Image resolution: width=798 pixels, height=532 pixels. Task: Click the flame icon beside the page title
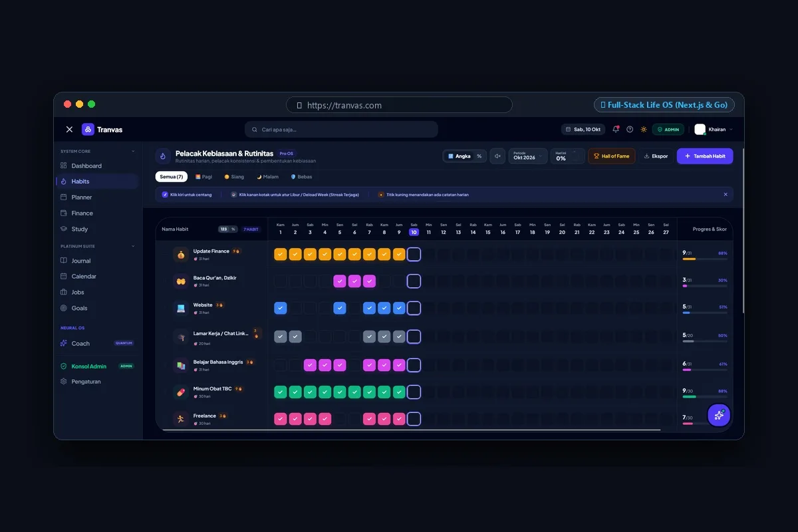point(163,156)
